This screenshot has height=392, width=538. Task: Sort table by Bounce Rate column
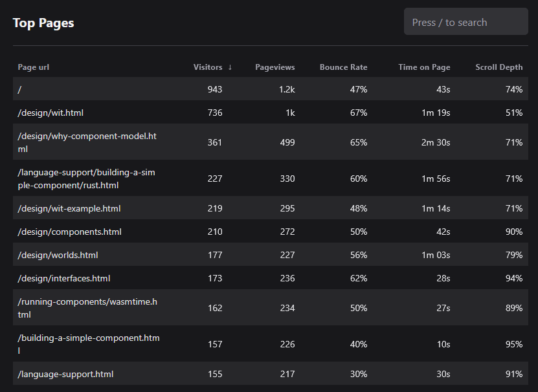[343, 67]
